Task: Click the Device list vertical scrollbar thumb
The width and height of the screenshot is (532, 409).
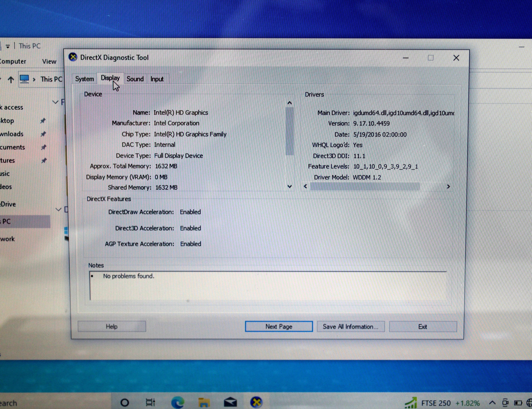Action: click(289, 131)
